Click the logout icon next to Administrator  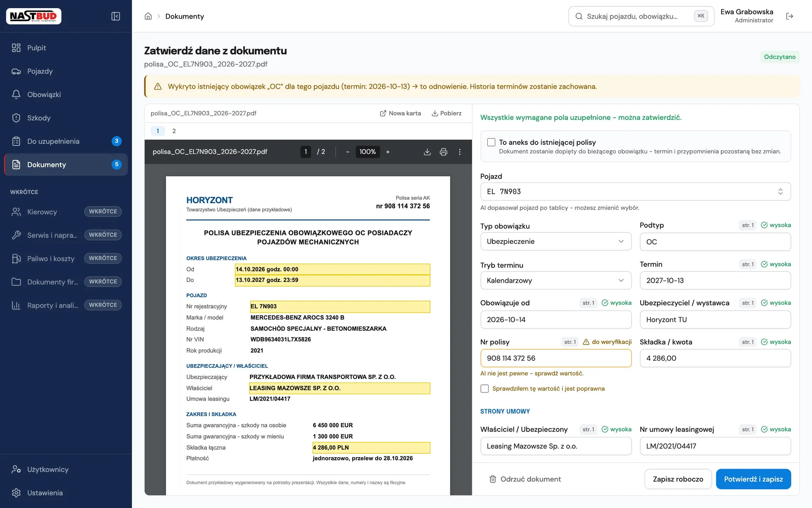tap(789, 16)
